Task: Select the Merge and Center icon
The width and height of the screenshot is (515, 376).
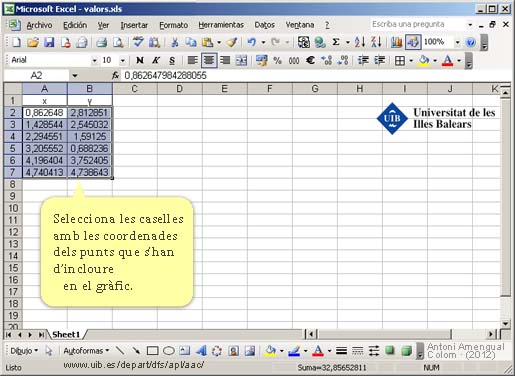Action: click(x=241, y=60)
